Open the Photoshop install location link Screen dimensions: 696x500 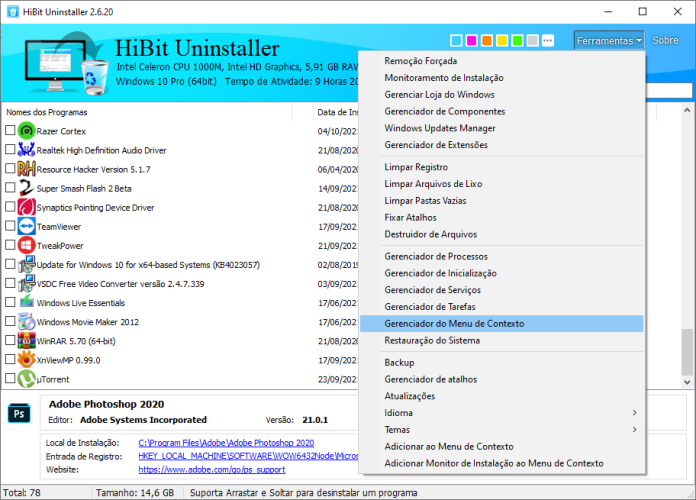226,443
